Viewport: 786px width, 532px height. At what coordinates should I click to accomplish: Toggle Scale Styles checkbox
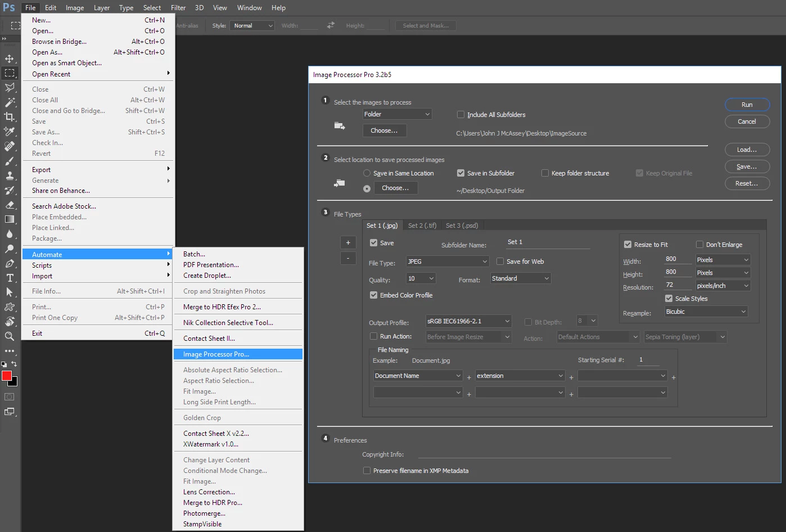point(668,299)
